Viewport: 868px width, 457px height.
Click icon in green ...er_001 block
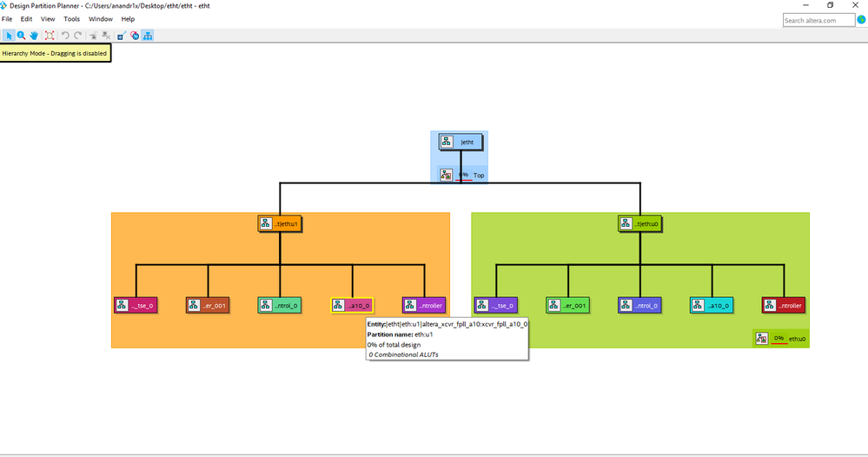(x=554, y=306)
